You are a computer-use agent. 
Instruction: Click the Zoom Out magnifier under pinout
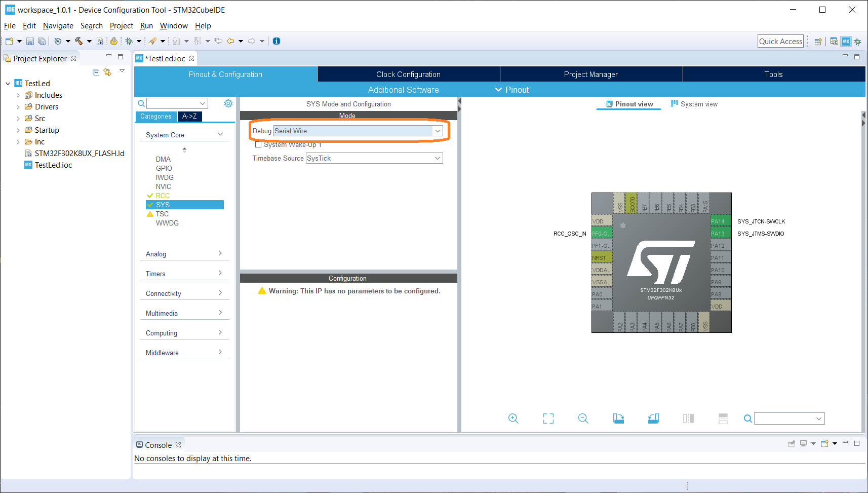[583, 419]
